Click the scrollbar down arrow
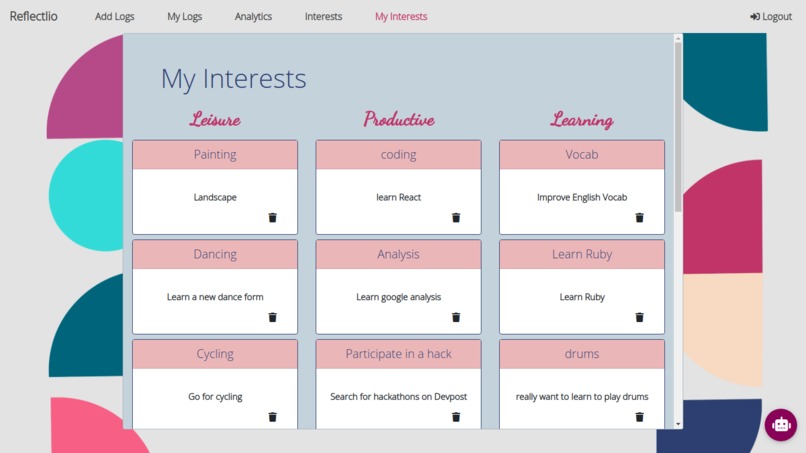Viewport: 806px width, 453px height. pos(678,424)
